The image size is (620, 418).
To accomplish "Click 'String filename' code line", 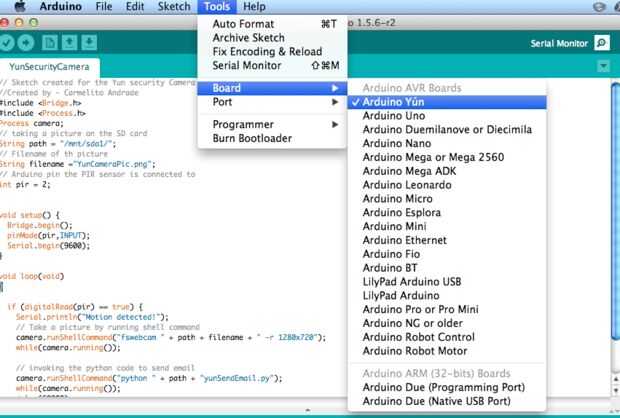I will (78, 164).
